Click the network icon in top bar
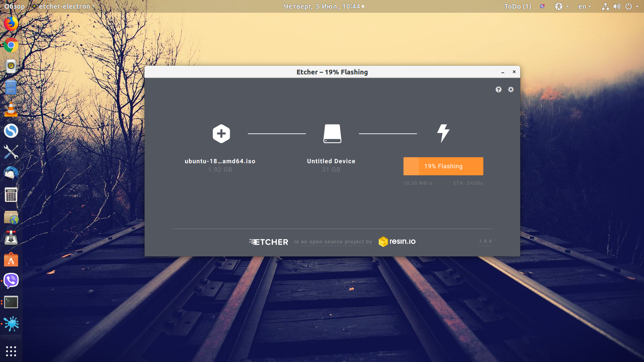The width and height of the screenshot is (644, 362). click(605, 6)
